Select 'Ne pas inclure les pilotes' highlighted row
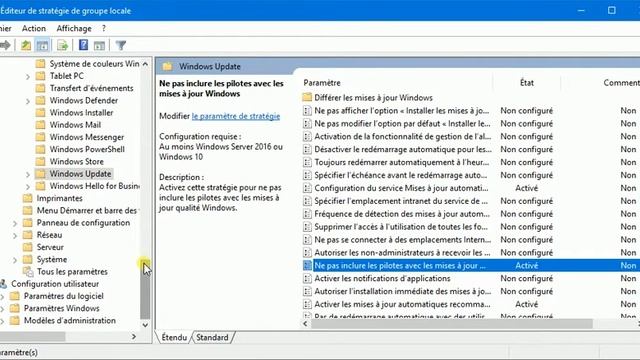Viewport: 640px width, 360px height. 471,266
